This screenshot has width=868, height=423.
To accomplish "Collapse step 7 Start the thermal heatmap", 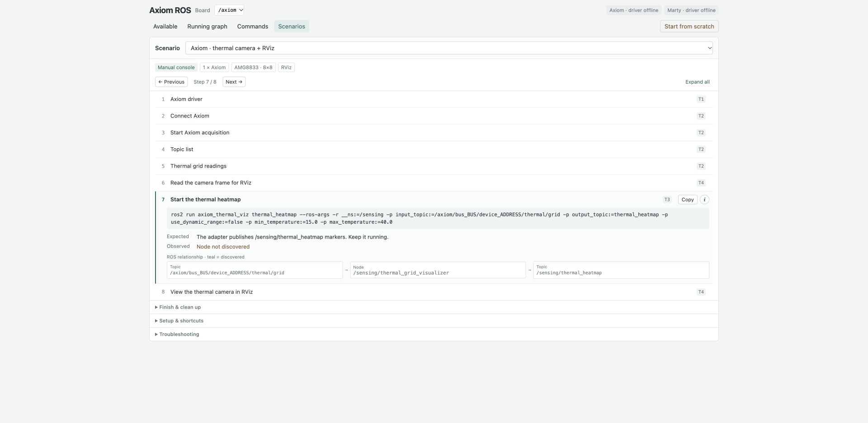I will point(205,199).
